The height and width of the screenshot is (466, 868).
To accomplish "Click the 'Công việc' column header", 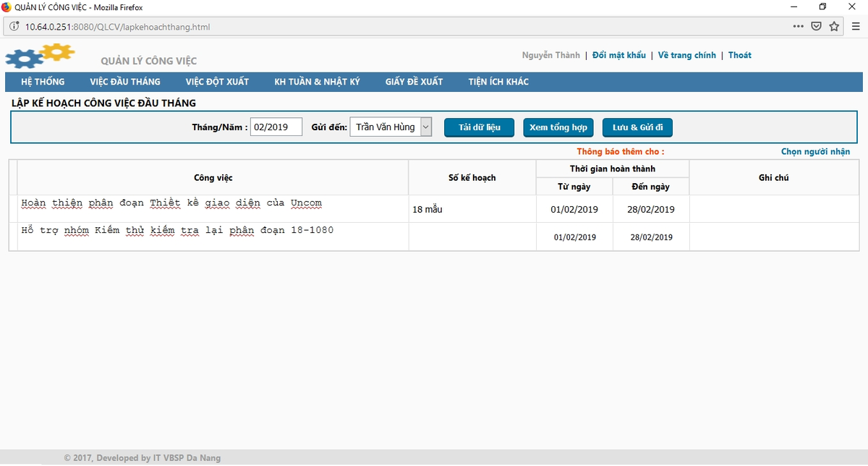I will (x=213, y=178).
